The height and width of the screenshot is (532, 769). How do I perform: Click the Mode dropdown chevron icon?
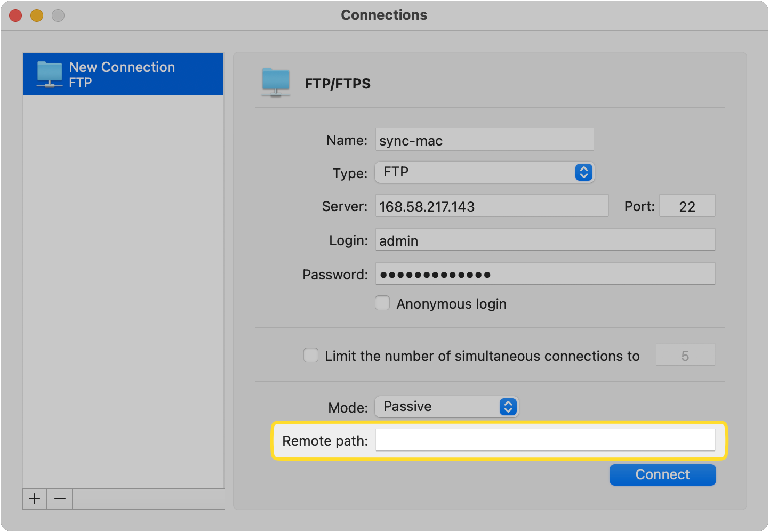click(x=508, y=406)
